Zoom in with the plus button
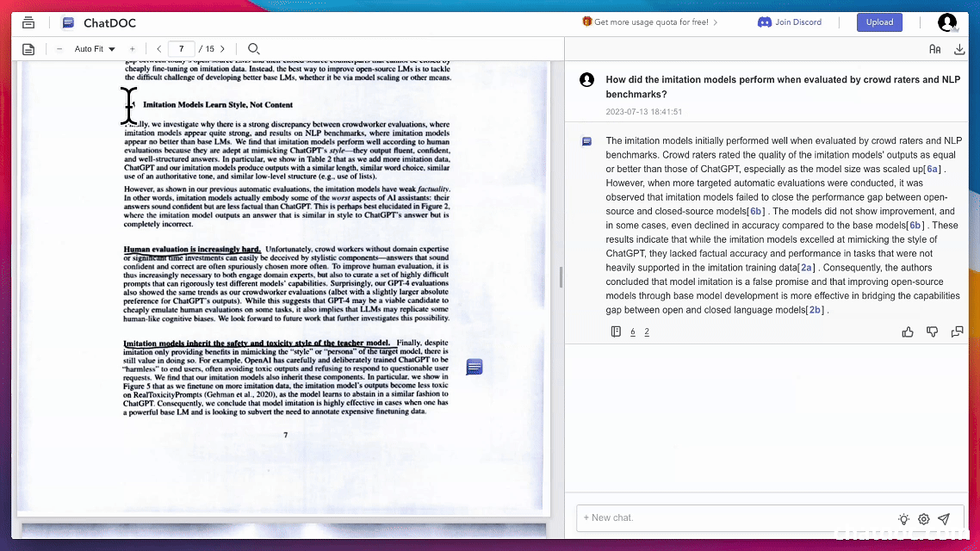The image size is (980, 551). coord(132,49)
